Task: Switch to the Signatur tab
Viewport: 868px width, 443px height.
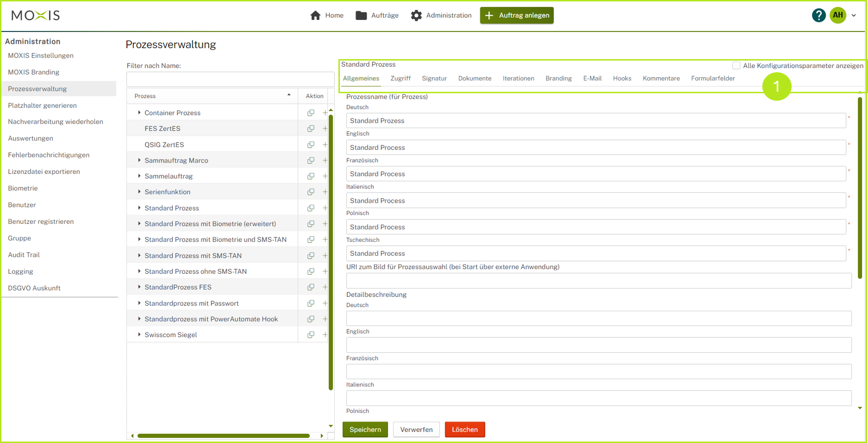Action: [434, 79]
